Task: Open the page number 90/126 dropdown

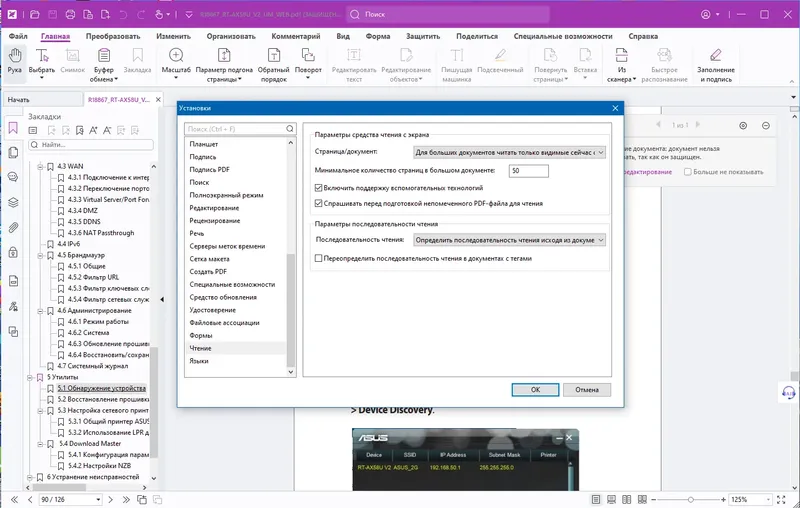Action: point(98,500)
